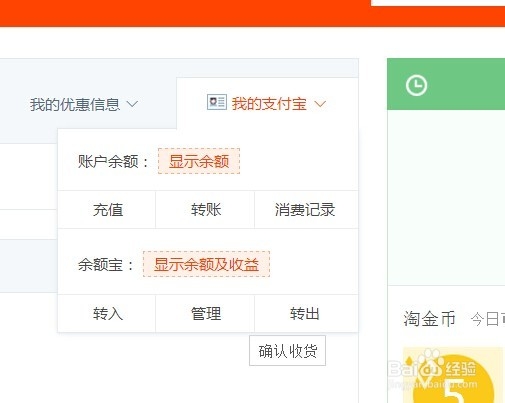
Task: Click the clock icon in green header
Action: pyautogui.click(x=416, y=85)
